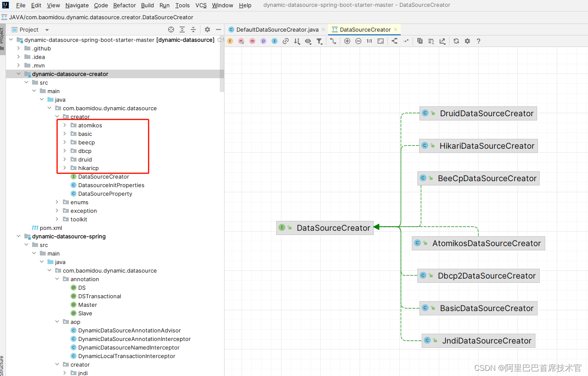Open Project panel options gear
The height and width of the screenshot is (376, 588).
click(x=207, y=29)
